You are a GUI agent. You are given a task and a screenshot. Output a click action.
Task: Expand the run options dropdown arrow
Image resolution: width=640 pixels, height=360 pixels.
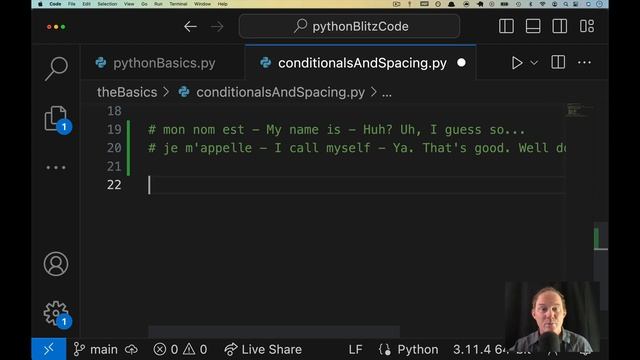[534, 63]
